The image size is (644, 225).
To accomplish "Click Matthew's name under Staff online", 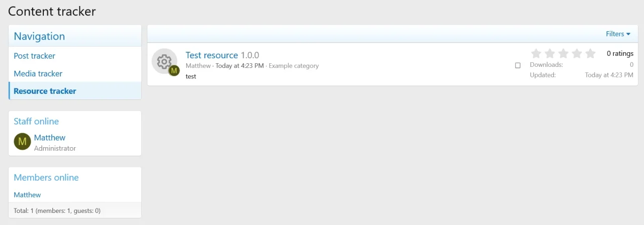I will click(50, 138).
